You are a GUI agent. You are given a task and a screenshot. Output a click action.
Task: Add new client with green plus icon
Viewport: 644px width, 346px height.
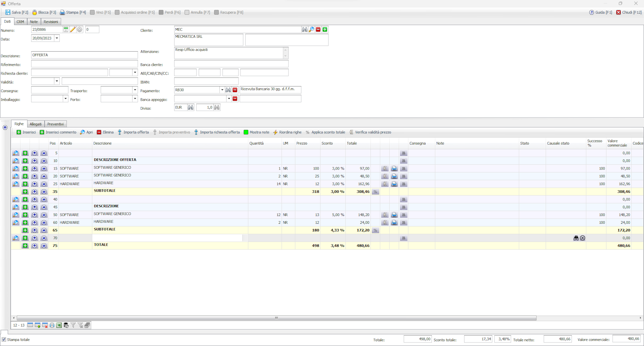(x=325, y=30)
